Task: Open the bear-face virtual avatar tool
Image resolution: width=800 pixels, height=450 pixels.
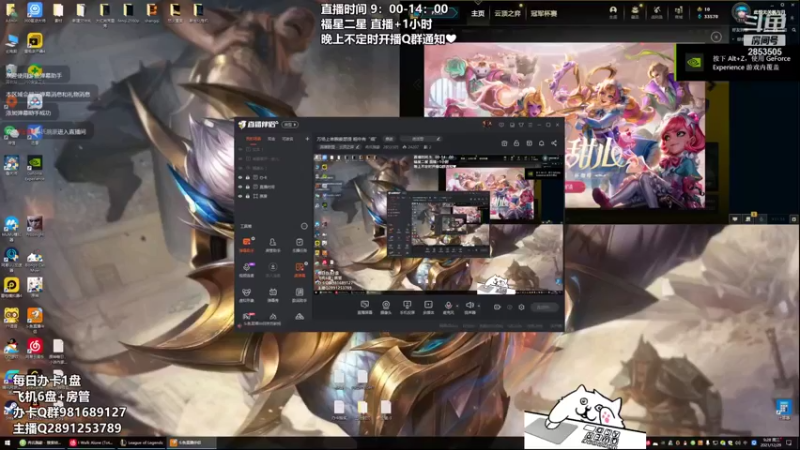Action: click(246, 294)
